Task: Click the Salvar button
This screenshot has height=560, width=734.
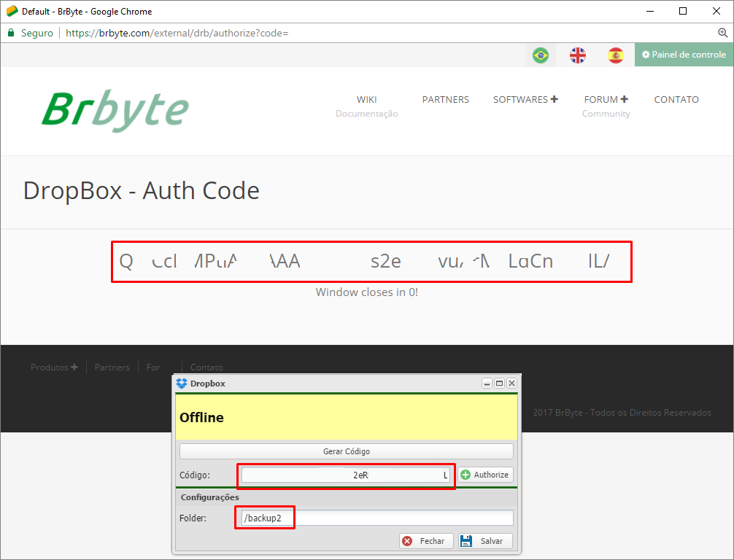Action: (485, 541)
